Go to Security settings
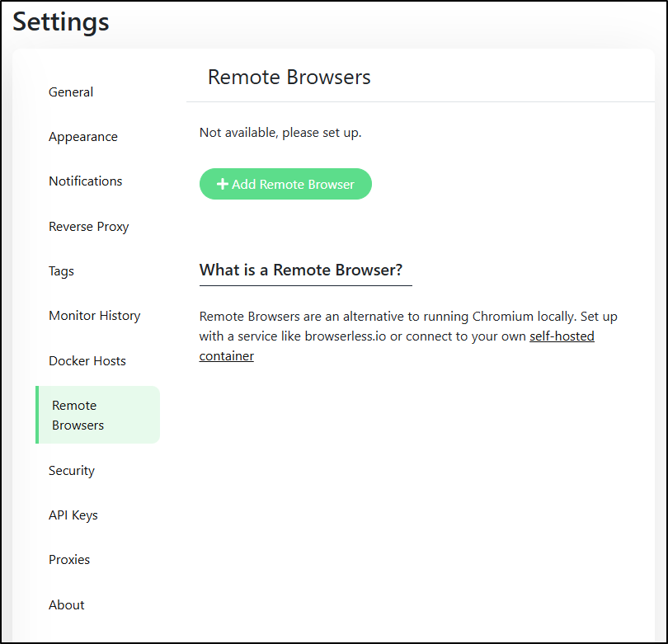Screen dimensions: 668x644 pos(72,471)
